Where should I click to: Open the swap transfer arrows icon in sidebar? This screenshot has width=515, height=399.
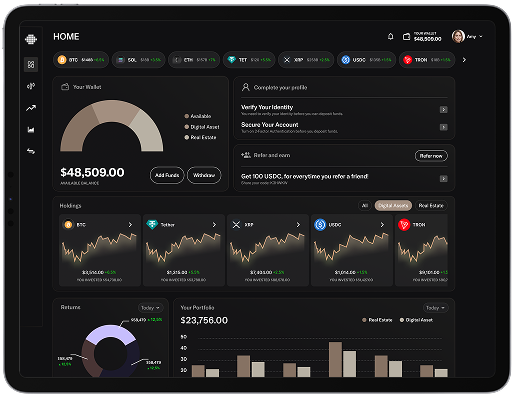point(31,151)
